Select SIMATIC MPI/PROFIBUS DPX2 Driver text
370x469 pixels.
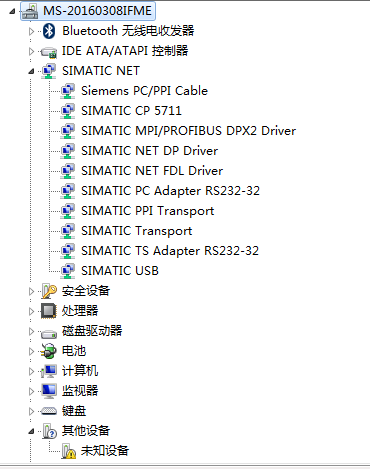[188, 131]
